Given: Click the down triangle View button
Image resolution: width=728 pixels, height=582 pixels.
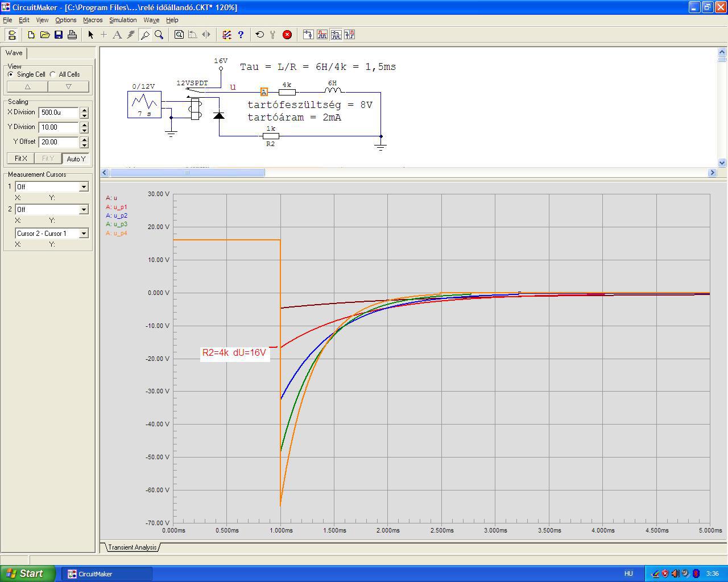Looking at the screenshot, I should pos(69,87).
